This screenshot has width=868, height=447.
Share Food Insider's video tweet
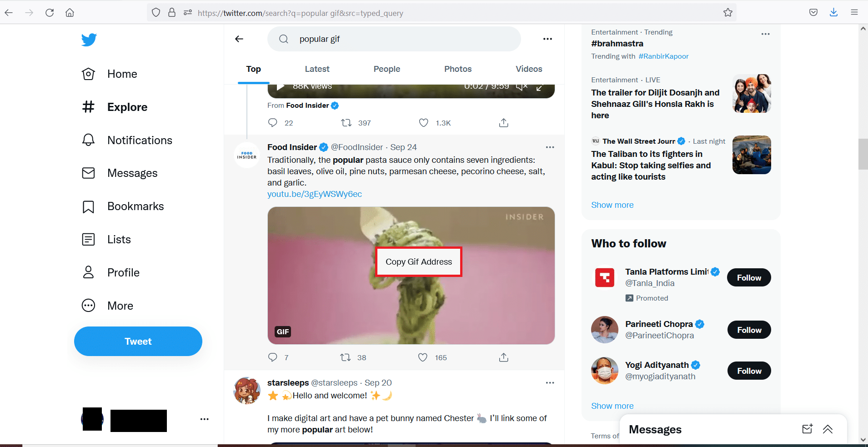(503, 123)
